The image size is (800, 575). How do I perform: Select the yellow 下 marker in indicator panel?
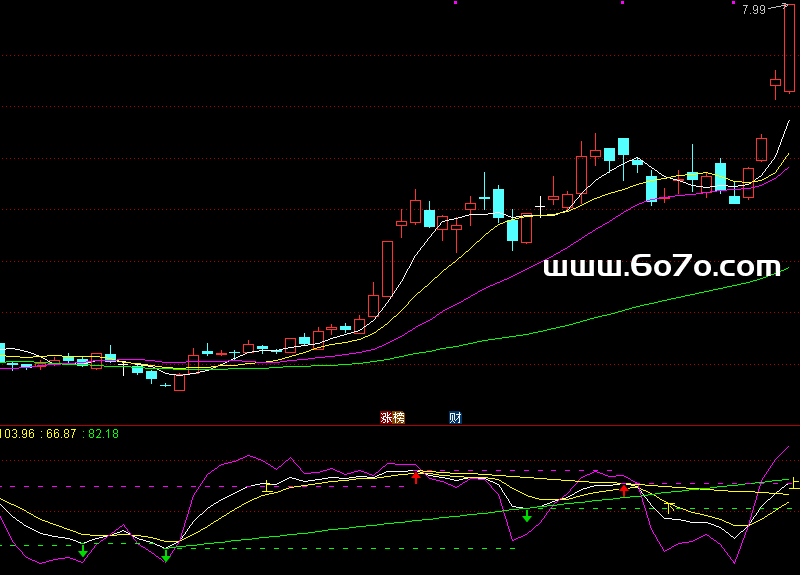[671, 508]
